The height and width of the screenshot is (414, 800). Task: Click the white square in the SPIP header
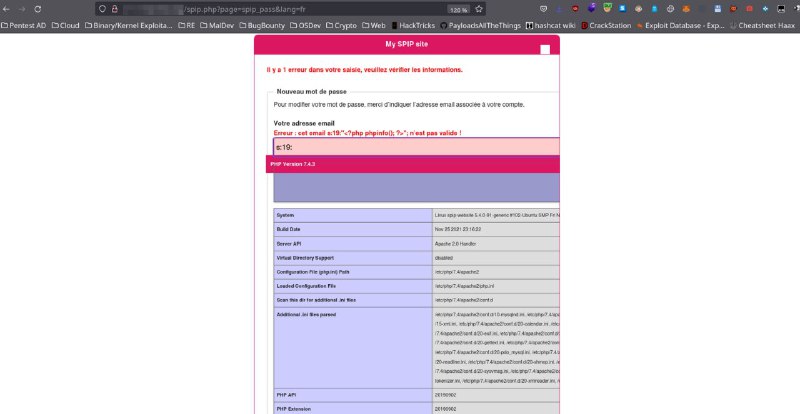tap(545, 50)
